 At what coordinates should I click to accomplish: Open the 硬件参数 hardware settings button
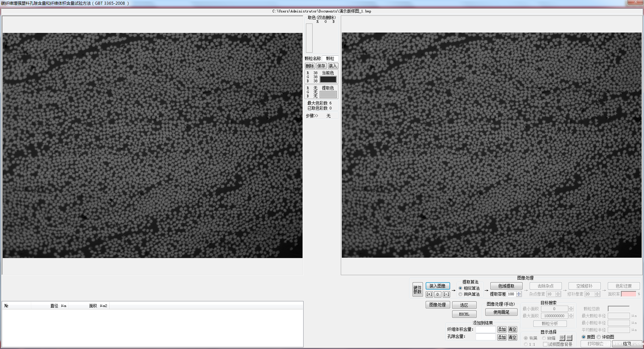point(417,290)
